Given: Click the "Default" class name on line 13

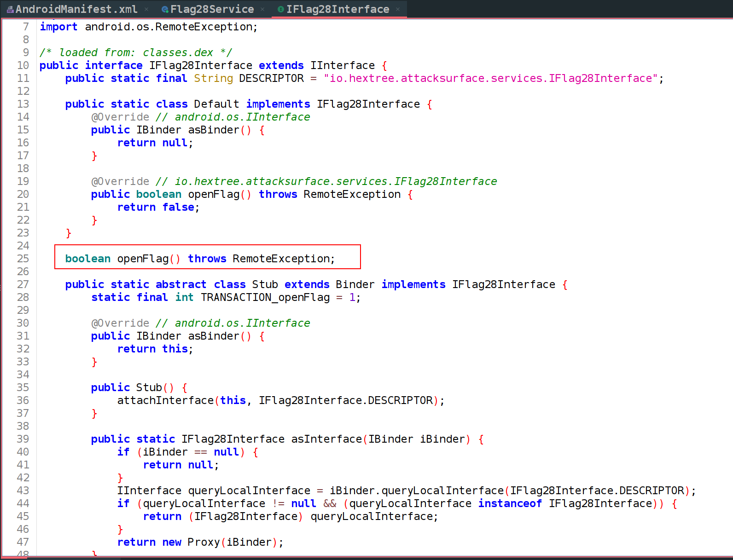Looking at the screenshot, I should point(216,104).
